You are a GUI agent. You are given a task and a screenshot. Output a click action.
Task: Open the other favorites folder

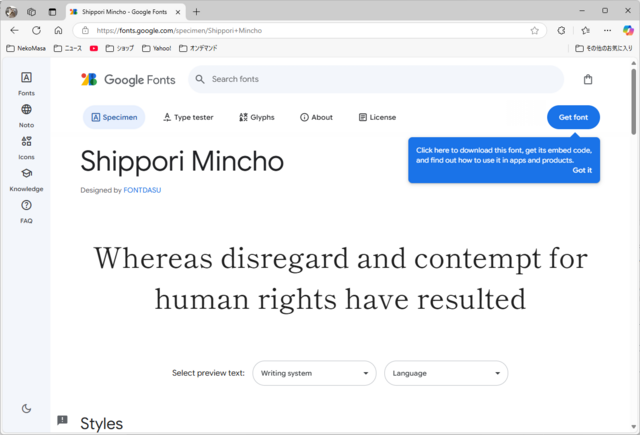tap(604, 48)
